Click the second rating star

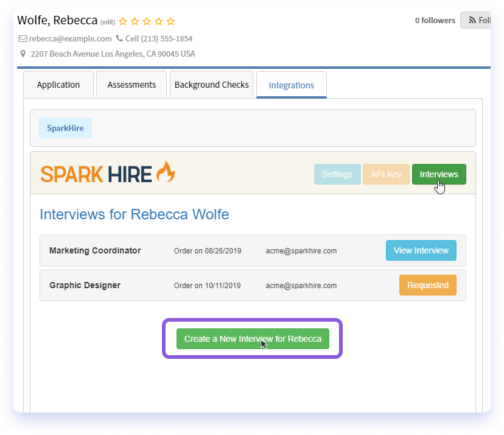click(x=135, y=21)
